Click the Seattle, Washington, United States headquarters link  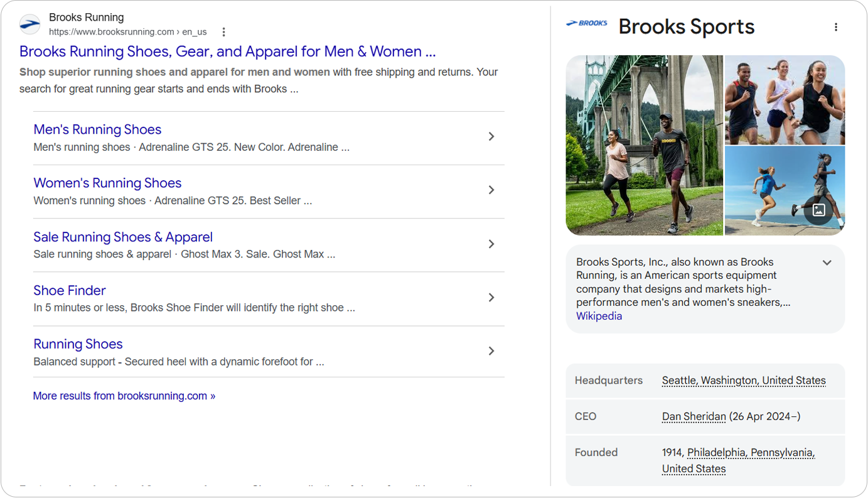point(744,381)
